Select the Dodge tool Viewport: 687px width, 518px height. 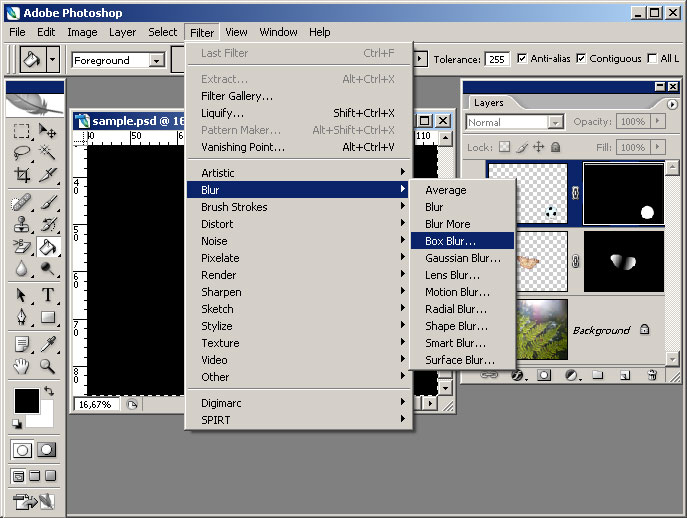click(x=47, y=269)
